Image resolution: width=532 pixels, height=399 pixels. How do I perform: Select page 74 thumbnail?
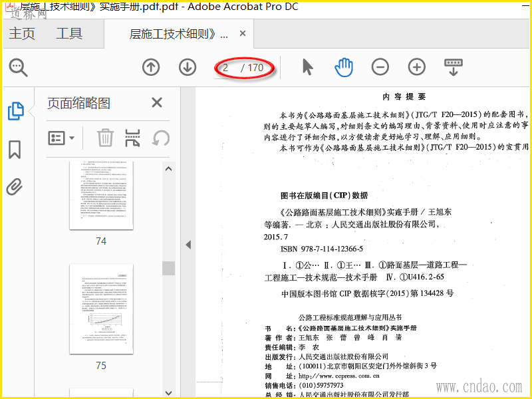(x=101, y=196)
